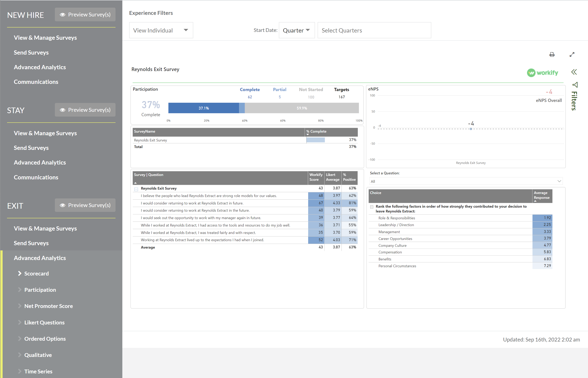Select the Personal Circumstances row
Screen dimensions: 588x378
tap(460, 266)
